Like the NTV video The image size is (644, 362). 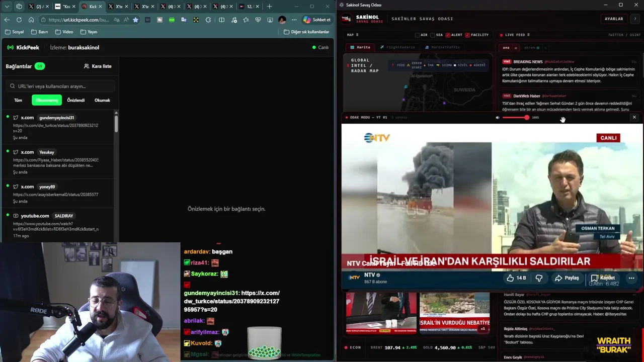(x=517, y=278)
